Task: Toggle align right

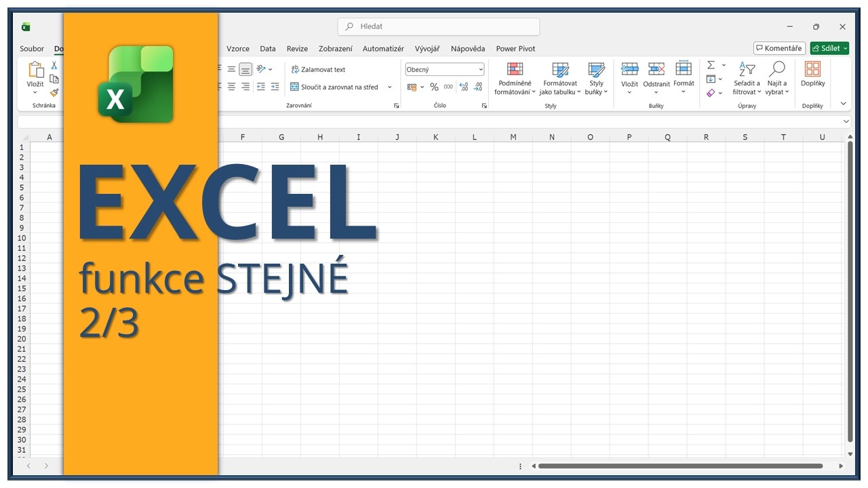Action: coord(245,87)
